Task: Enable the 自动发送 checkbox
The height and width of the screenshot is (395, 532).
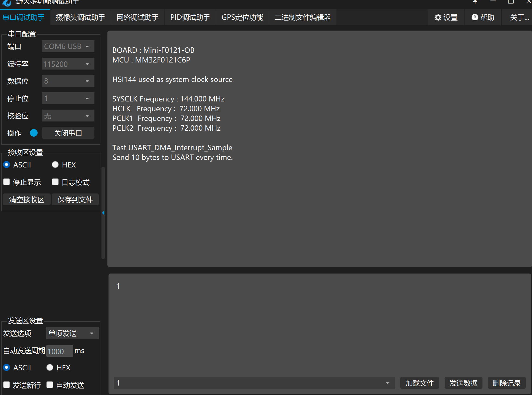Action: coord(50,385)
